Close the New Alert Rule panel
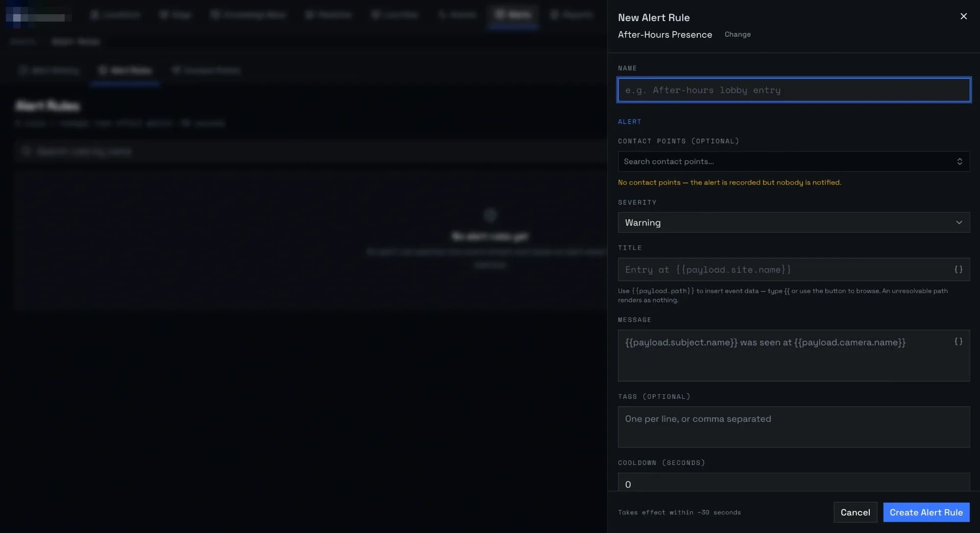Viewport: 980px width, 533px height. 963,16
